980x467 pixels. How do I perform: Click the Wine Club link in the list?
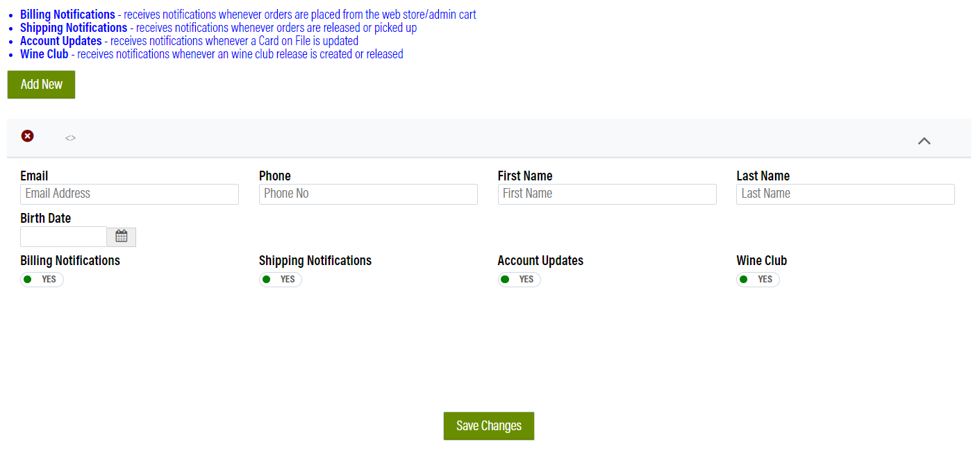point(44,53)
